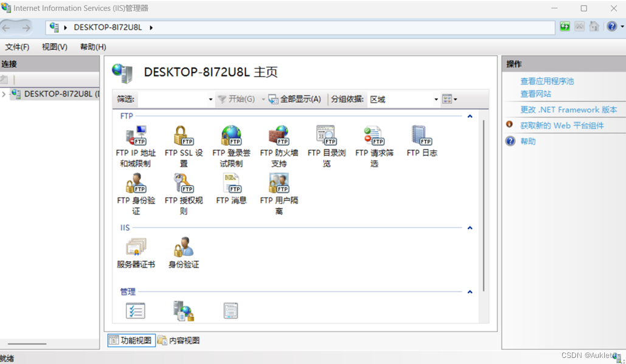Click 查看应用程序池 action link

[547, 81]
